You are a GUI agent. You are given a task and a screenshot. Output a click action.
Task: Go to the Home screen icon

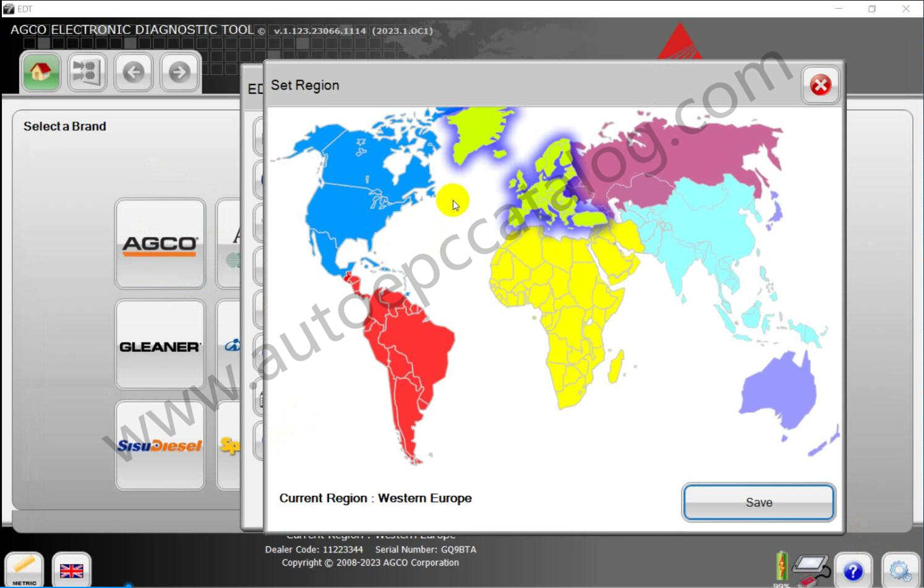coord(41,72)
